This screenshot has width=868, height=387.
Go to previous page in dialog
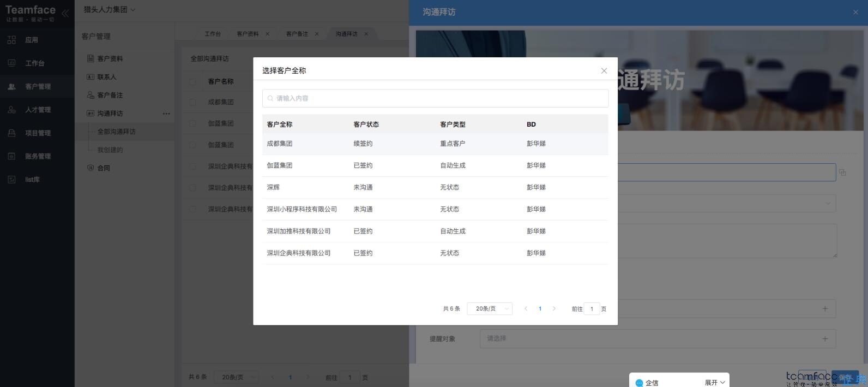click(x=526, y=309)
